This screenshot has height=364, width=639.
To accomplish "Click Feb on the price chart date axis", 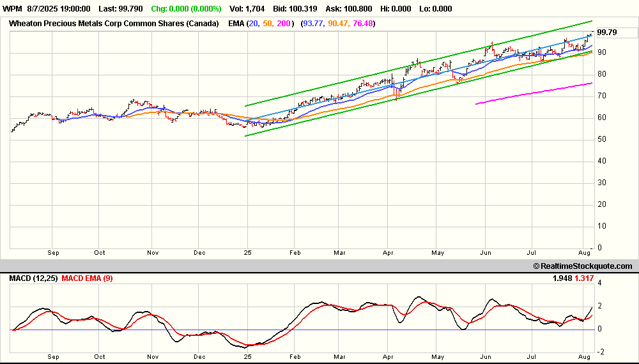I will (x=295, y=253).
